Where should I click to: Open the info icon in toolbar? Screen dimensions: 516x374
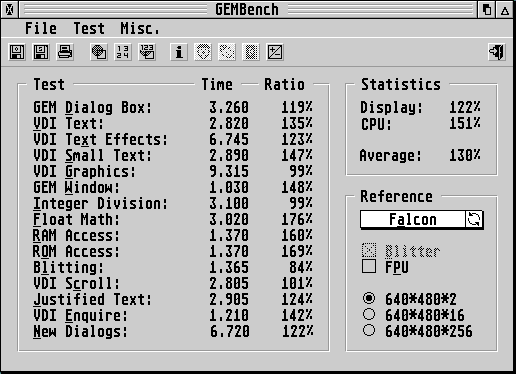pyautogui.click(x=179, y=52)
